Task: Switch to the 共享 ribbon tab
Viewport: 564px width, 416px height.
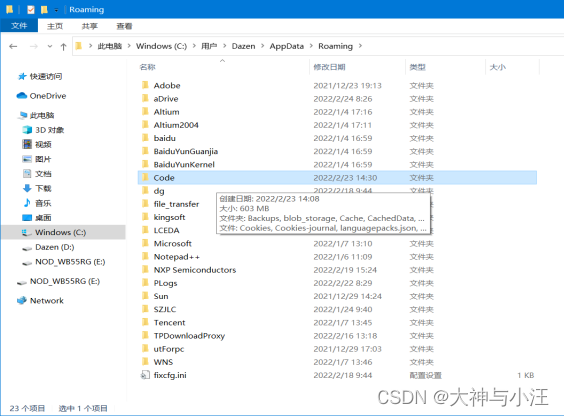Action: 89,26
